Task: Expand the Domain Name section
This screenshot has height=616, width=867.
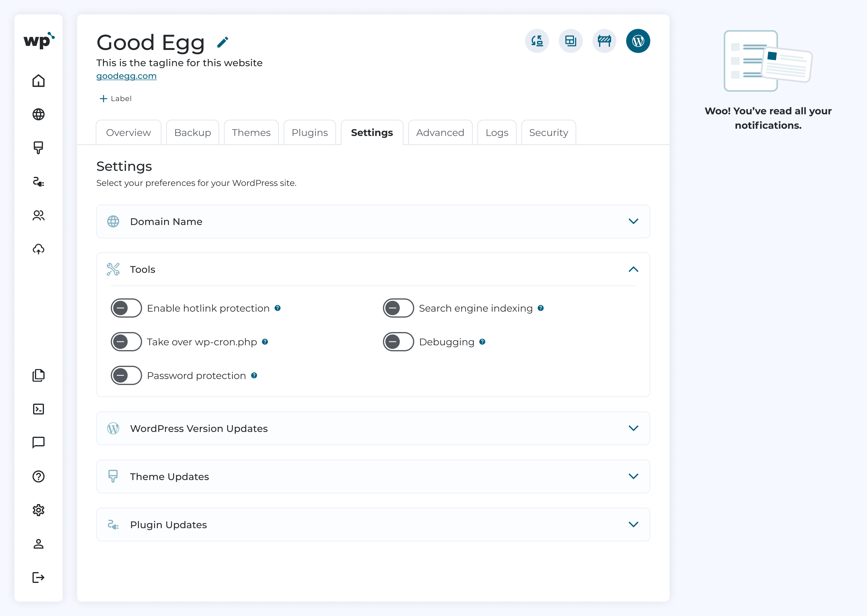Action: [x=373, y=221]
